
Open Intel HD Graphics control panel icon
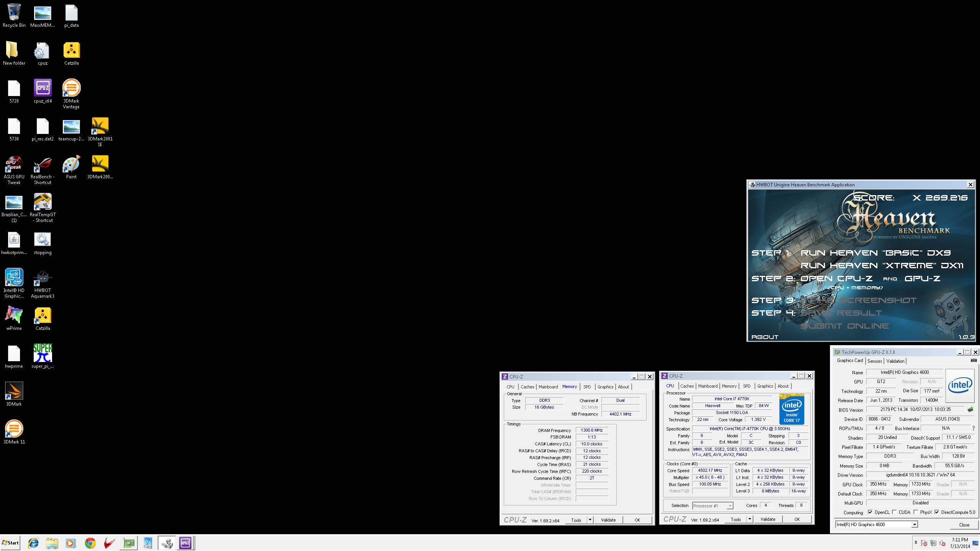point(14,283)
